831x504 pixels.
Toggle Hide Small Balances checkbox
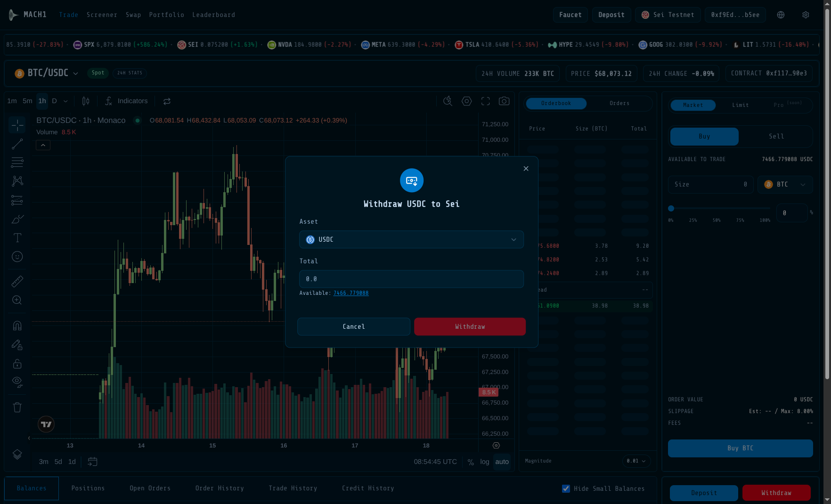pyautogui.click(x=566, y=488)
